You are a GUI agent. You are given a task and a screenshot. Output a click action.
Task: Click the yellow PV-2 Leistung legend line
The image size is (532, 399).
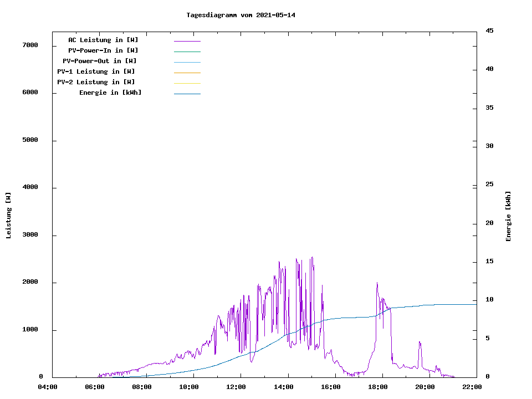click(x=187, y=83)
